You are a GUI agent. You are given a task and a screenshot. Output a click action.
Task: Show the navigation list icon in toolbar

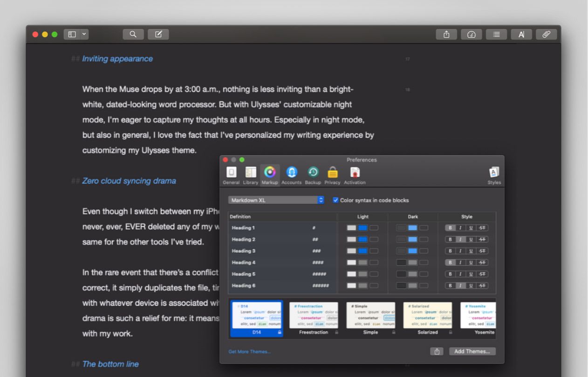[497, 34]
